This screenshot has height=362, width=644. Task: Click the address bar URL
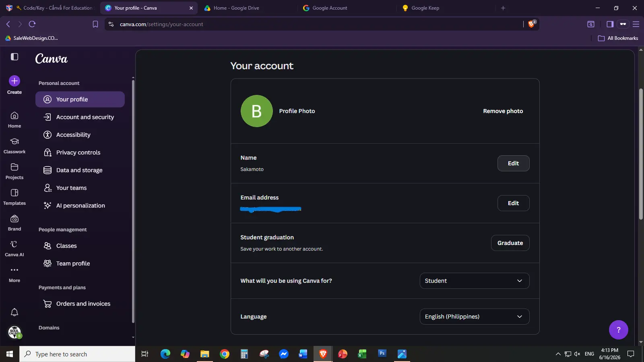pos(161,24)
